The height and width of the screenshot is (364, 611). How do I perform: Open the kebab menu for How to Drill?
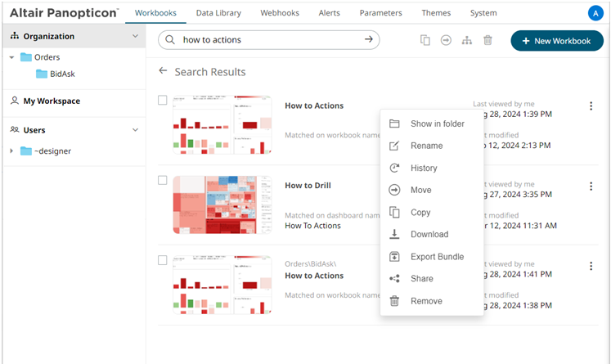pyautogui.click(x=591, y=186)
